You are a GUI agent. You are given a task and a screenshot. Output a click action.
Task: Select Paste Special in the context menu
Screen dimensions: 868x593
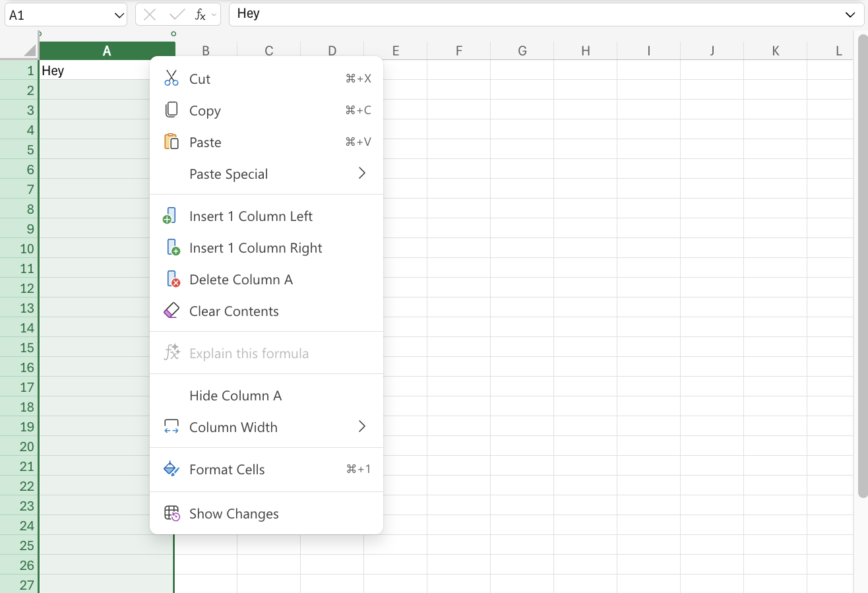coord(228,173)
